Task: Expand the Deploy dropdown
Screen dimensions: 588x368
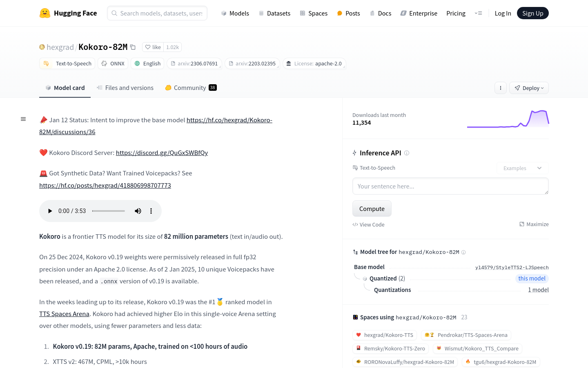Action: click(529, 88)
